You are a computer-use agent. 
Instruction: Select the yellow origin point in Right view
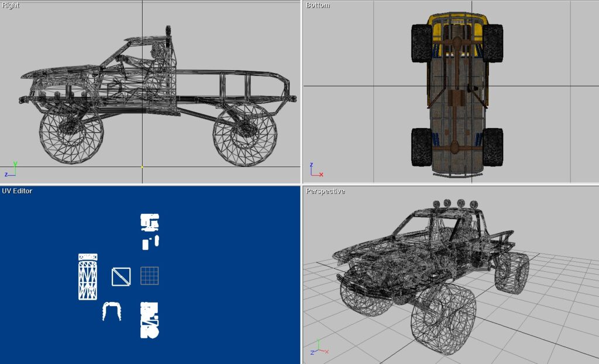coord(142,167)
